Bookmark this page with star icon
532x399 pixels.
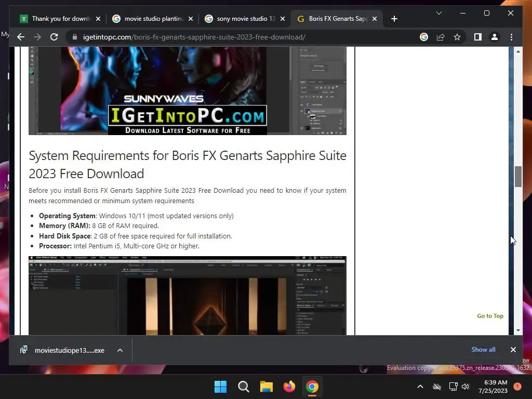coord(457,37)
